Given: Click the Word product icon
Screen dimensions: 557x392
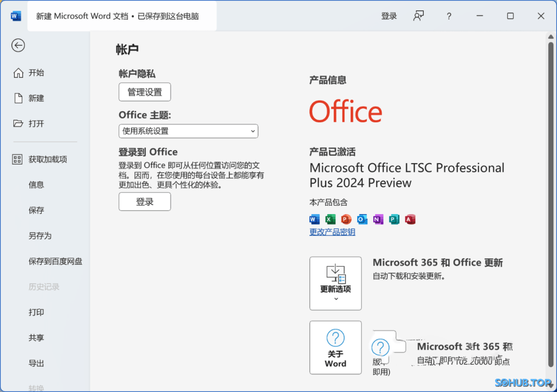Looking at the screenshot, I should [315, 219].
